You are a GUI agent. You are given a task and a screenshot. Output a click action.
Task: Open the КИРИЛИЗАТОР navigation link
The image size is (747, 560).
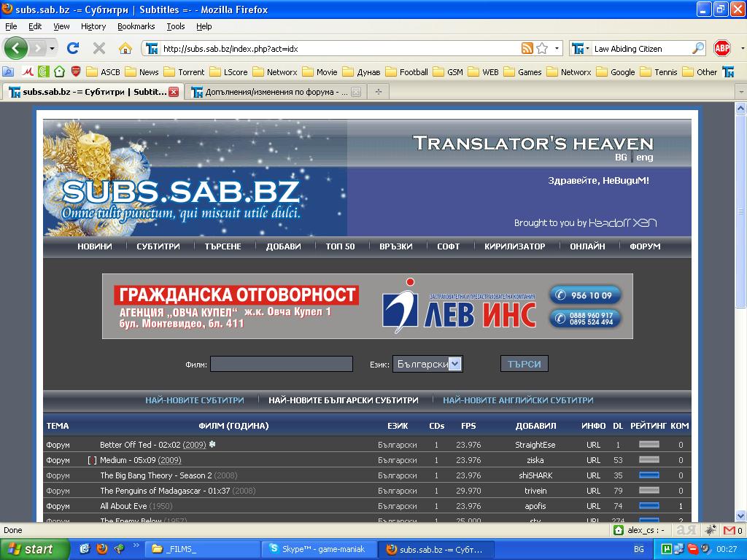[514, 246]
